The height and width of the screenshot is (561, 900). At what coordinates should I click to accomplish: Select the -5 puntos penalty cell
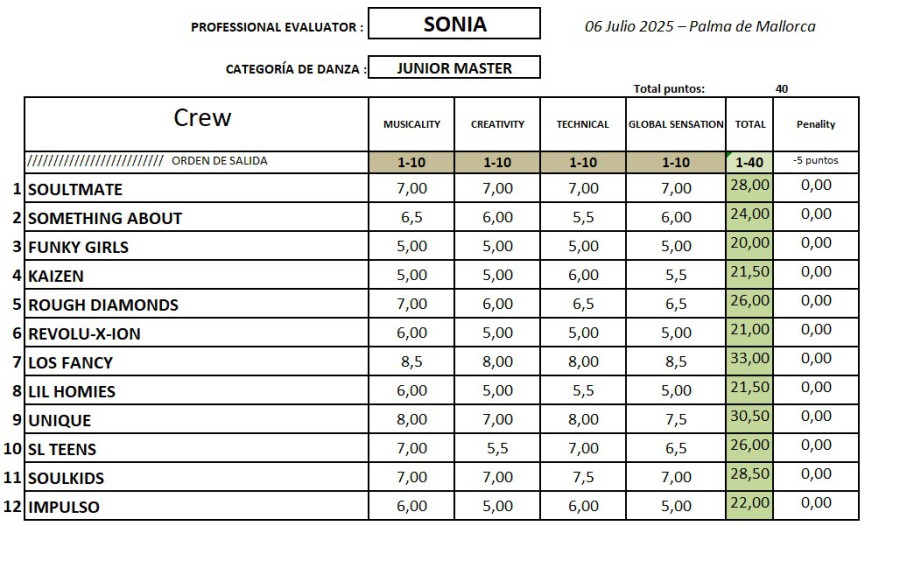click(x=815, y=160)
